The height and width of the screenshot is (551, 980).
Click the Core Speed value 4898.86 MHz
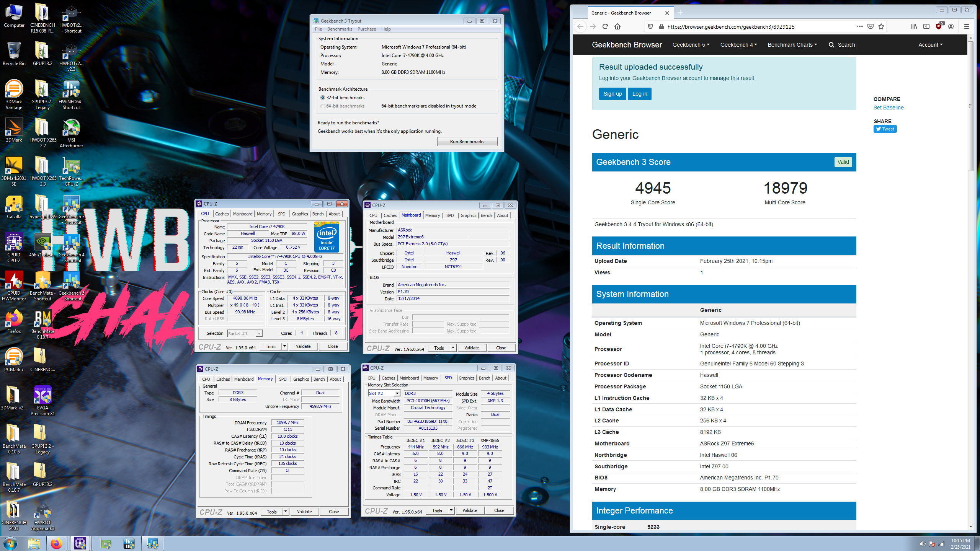245,298
